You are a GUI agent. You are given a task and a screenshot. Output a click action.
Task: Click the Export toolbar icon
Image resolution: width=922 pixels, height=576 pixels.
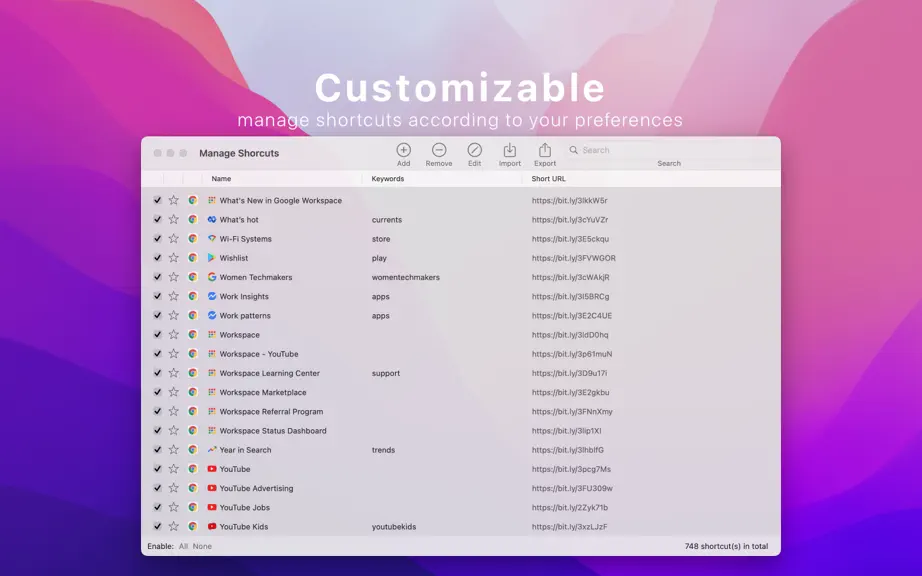[545, 150]
